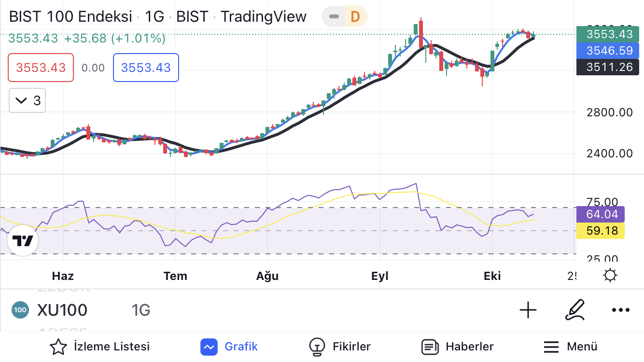Expand the collapsed indicators list showing 3

click(27, 100)
